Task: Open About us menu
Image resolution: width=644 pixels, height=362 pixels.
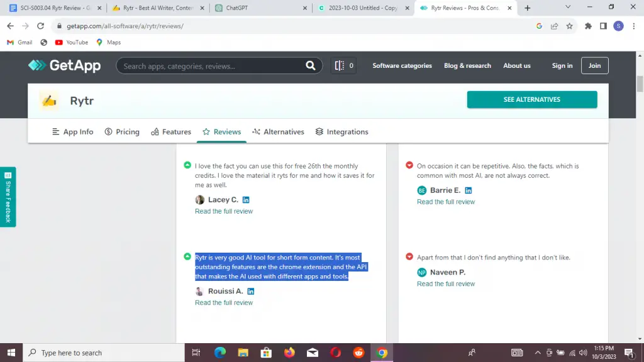Action: click(517, 65)
